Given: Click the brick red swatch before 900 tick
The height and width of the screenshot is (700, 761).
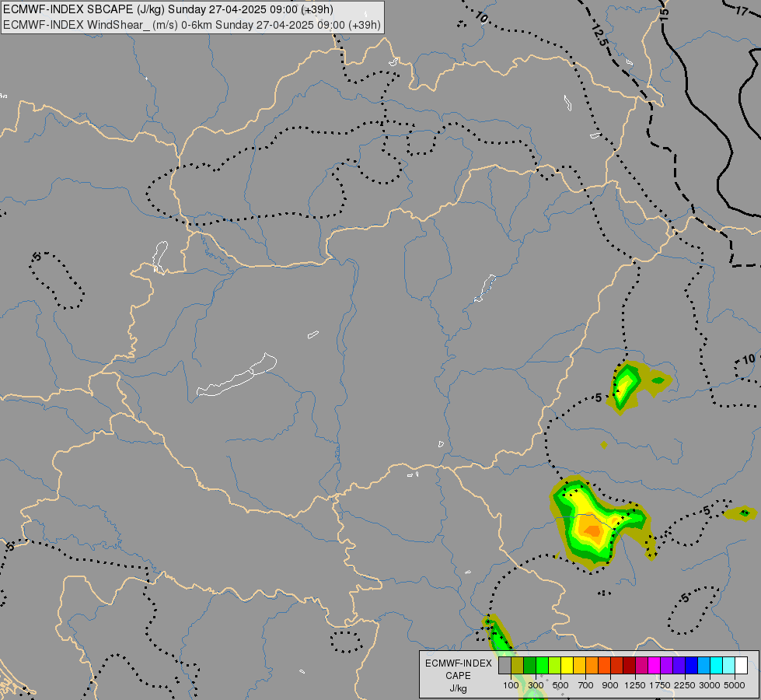Looking at the screenshot, I should 617,666.
